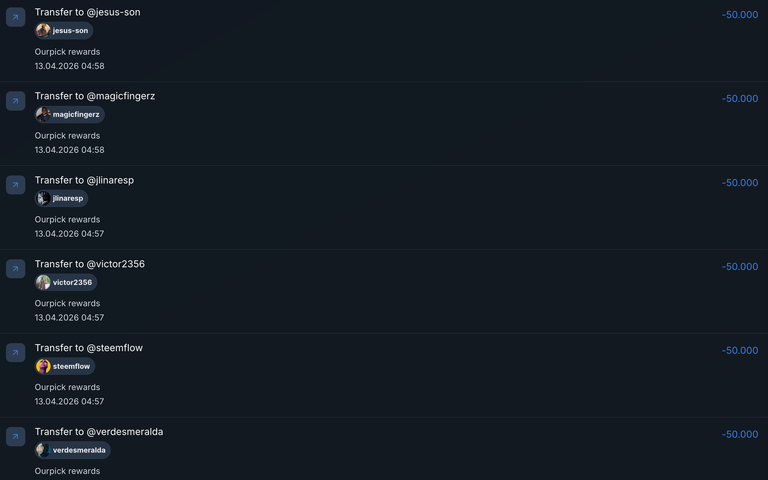This screenshot has width=768, height=480.
Task: Click the "Transfer to @magicfingerz" title
Action: (95, 96)
